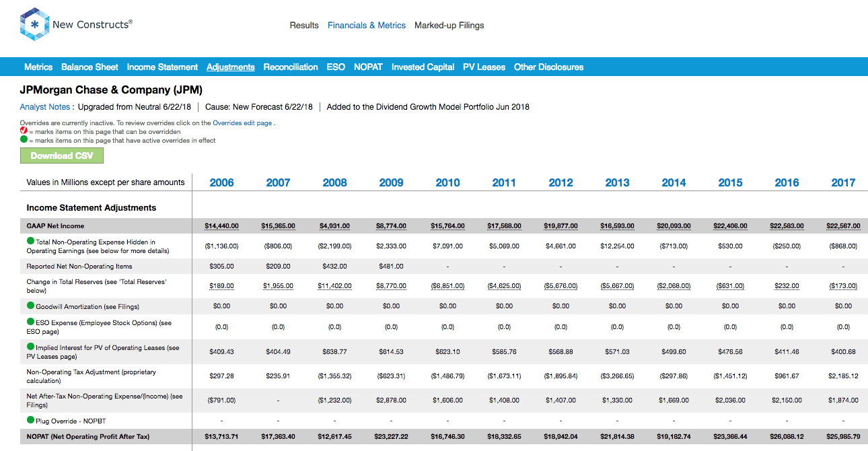Click Change in Total Reserves value $11,402.00

point(335,286)
